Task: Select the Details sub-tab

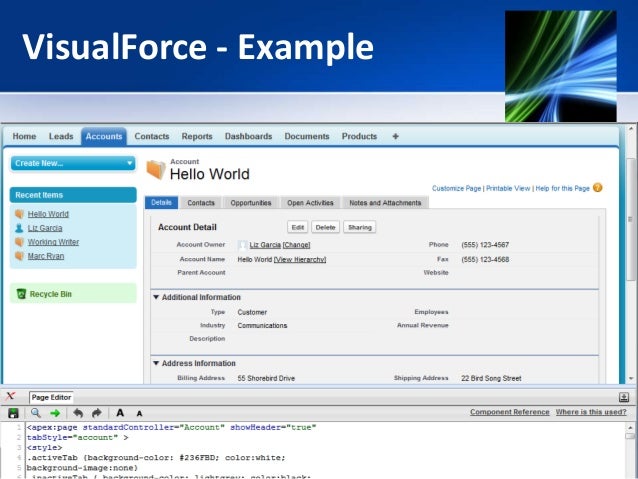Action: click(x=162, y=202)
